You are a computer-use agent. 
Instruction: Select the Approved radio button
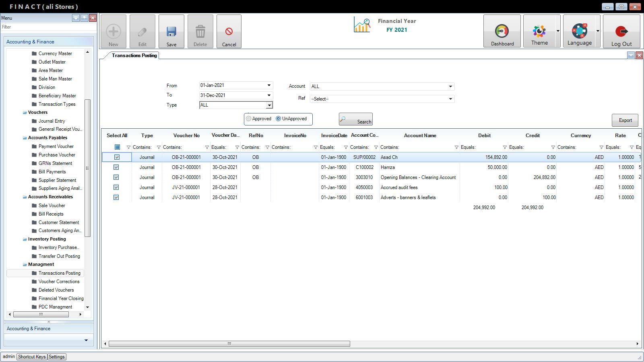point(249,119)
